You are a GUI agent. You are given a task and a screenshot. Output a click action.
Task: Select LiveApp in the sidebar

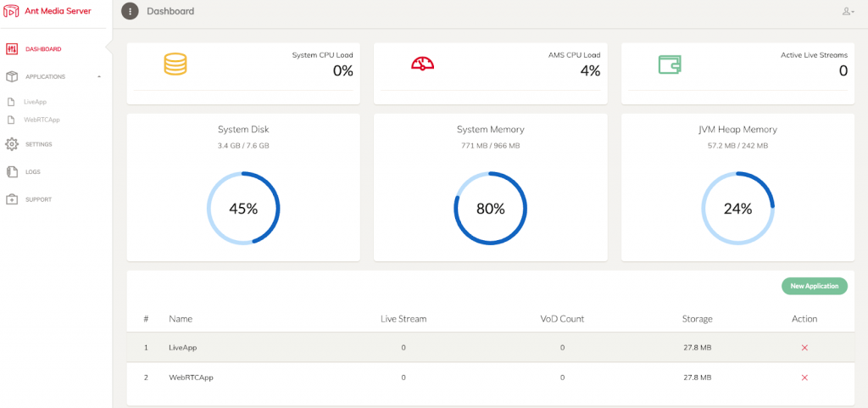(34, 102)
